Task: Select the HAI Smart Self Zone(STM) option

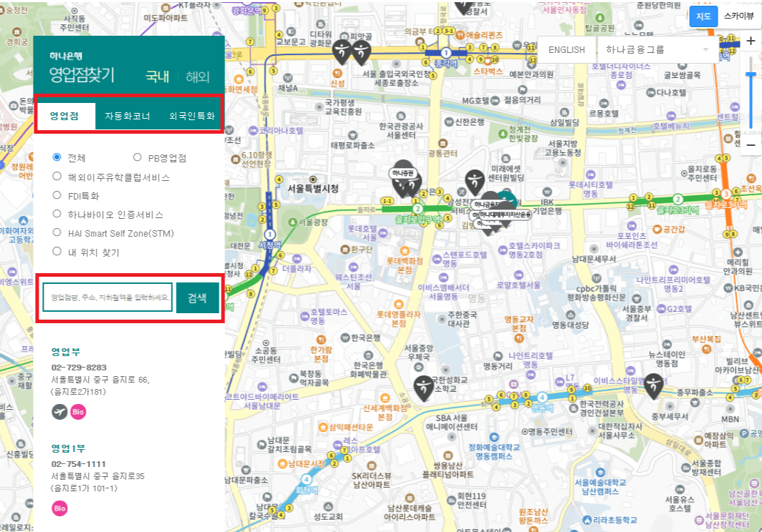Action: 57,232
